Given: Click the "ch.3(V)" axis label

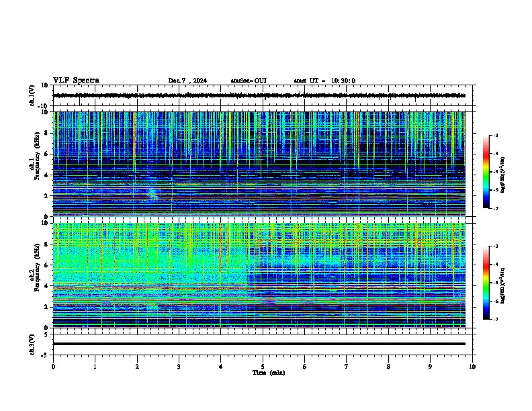Looking at the screenshot, I should coord(32,345).
